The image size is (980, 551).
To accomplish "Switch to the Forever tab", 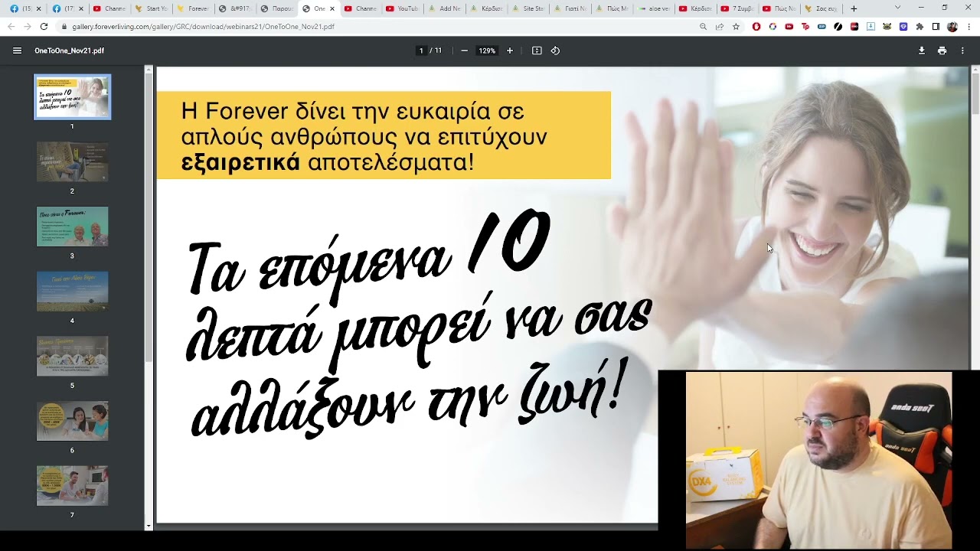I will 193,8.
